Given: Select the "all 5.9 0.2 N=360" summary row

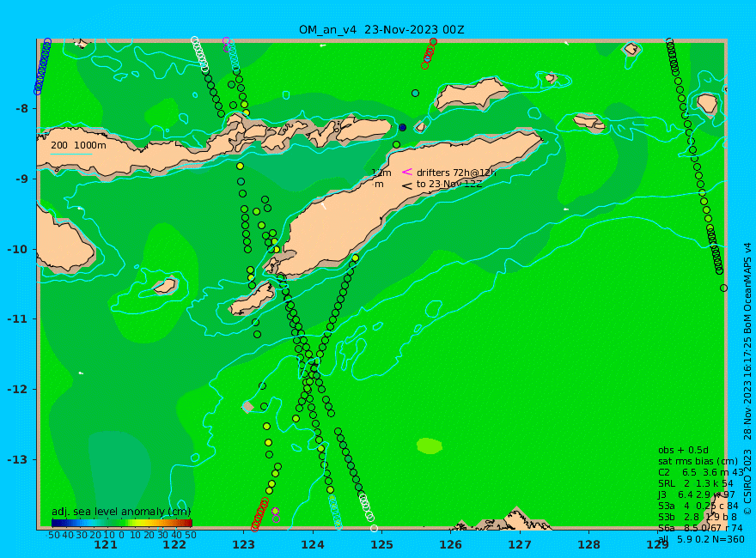Looking at the screenshot, I should 701,539.
